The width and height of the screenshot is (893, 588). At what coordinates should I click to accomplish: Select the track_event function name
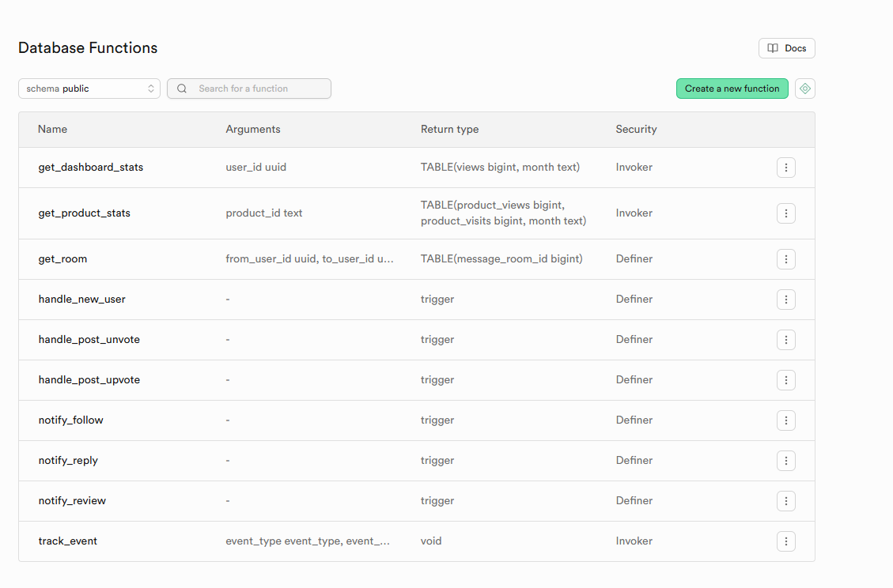click(x=68, y=541)
